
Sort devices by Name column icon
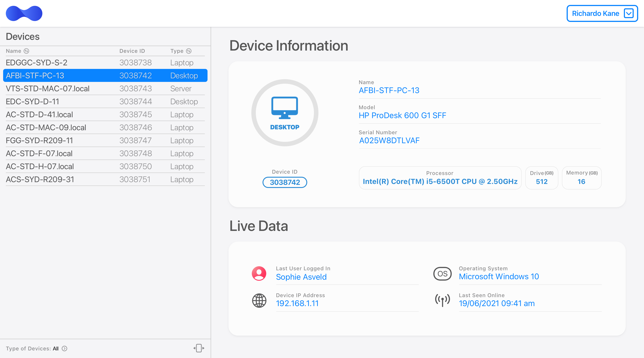pos(27,51)
